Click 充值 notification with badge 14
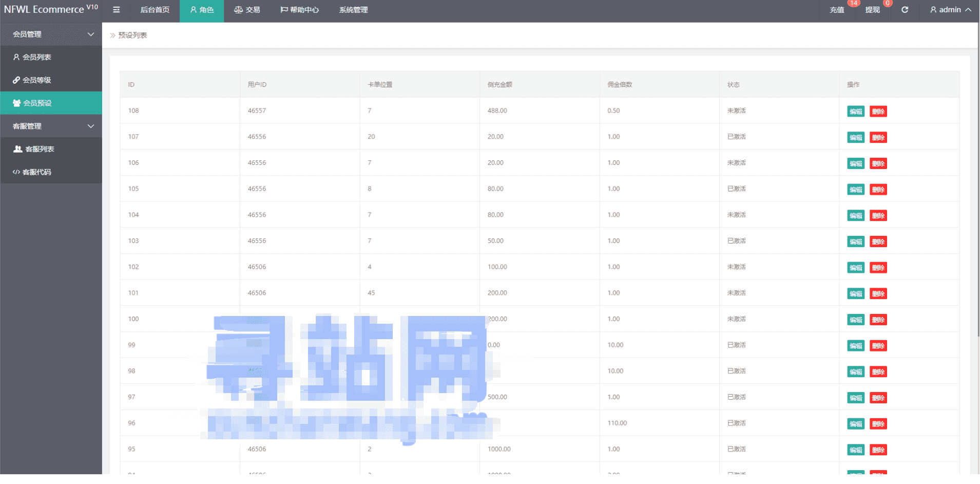 [x=837, y=10]
